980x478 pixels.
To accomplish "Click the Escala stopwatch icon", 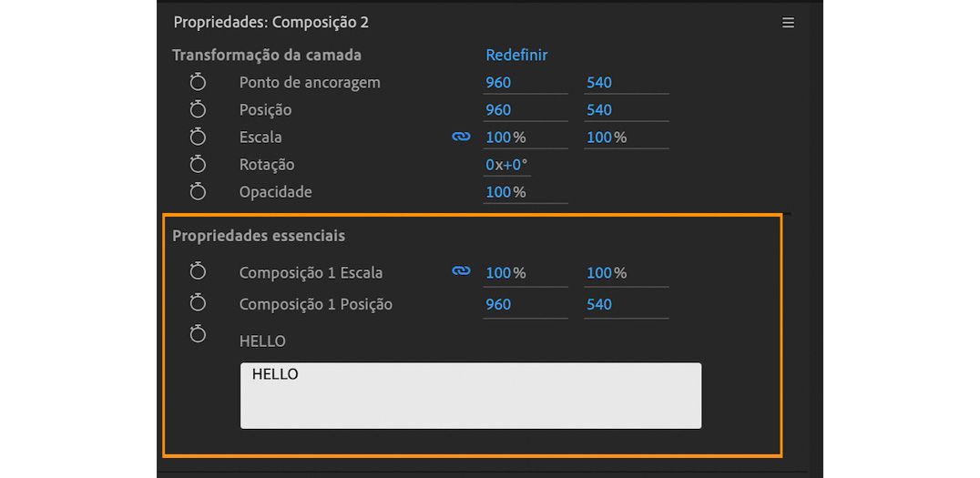I will tap(198, 137).
